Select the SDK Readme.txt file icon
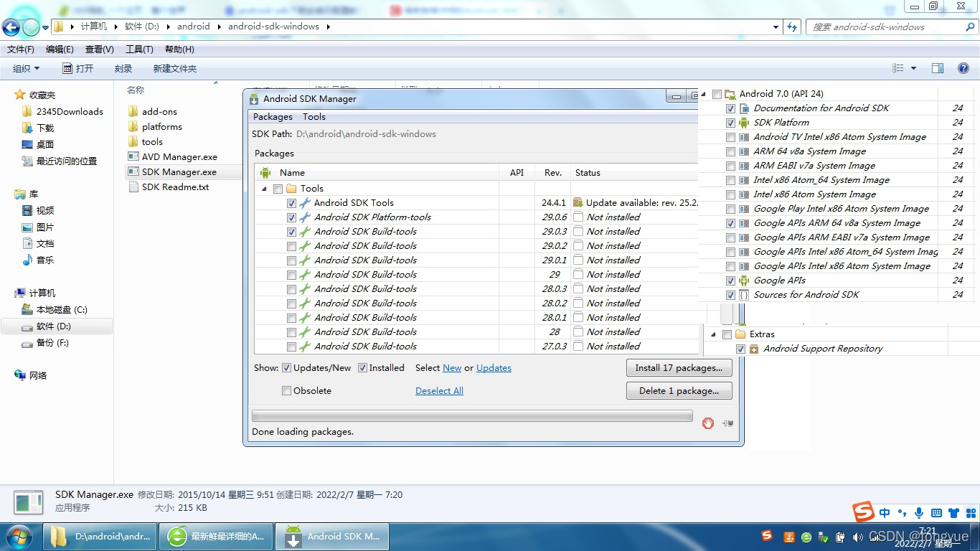Viewport: 980px width, 551px height. click(133, 187)
